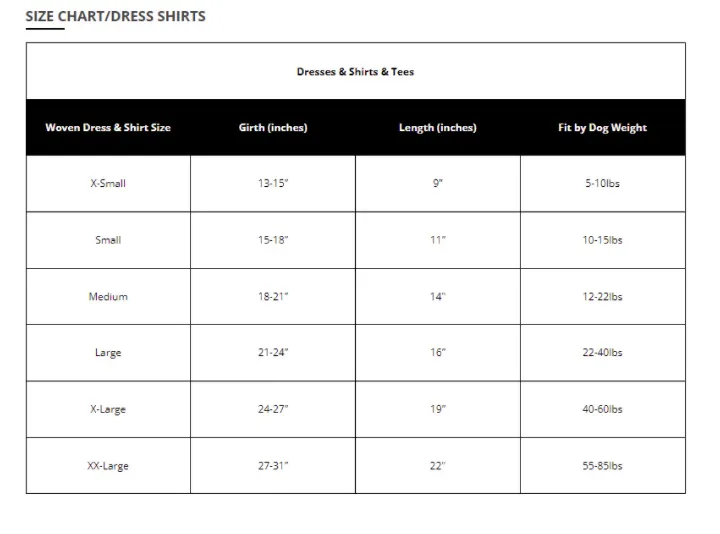Click the 16" length cell

438,353
